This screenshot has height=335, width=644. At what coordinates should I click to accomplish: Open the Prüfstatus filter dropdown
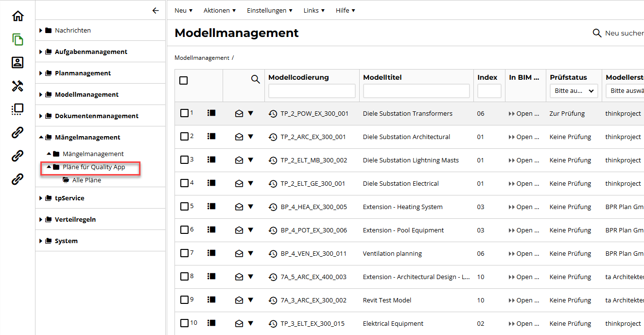tap(574, 91)
